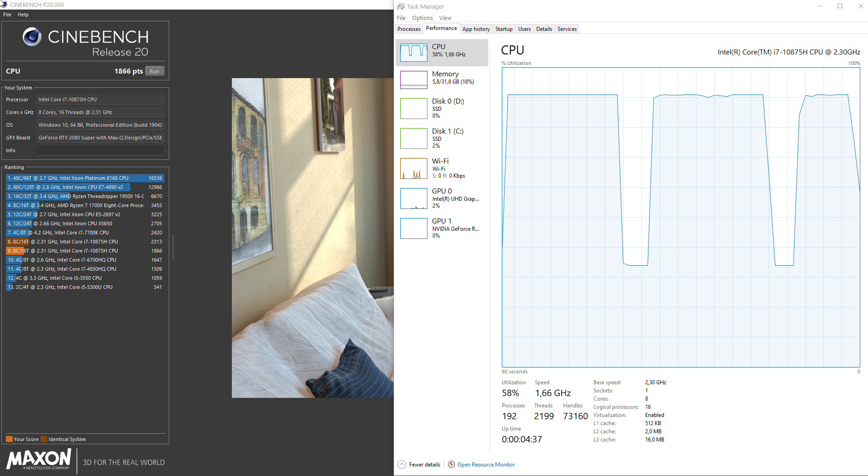The image size is (868, 476).
Task: Click the Cinebench logo sphere icon
Action: click(32, 37)
